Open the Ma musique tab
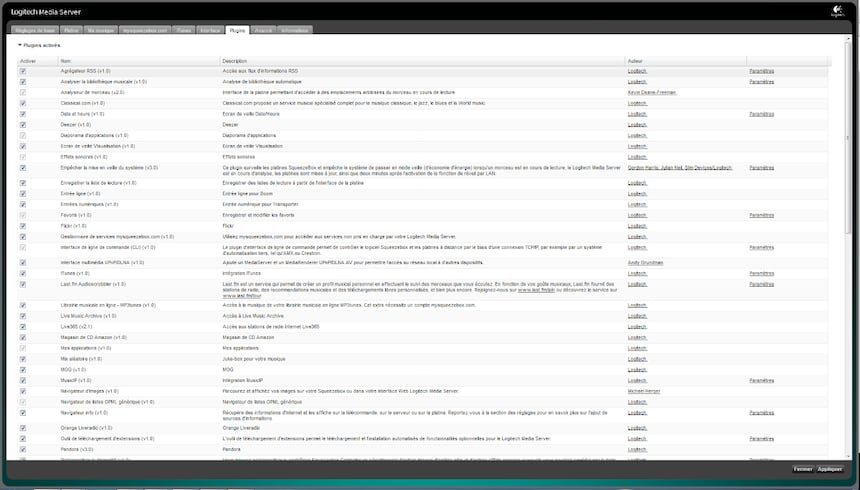 coord(101,30)
